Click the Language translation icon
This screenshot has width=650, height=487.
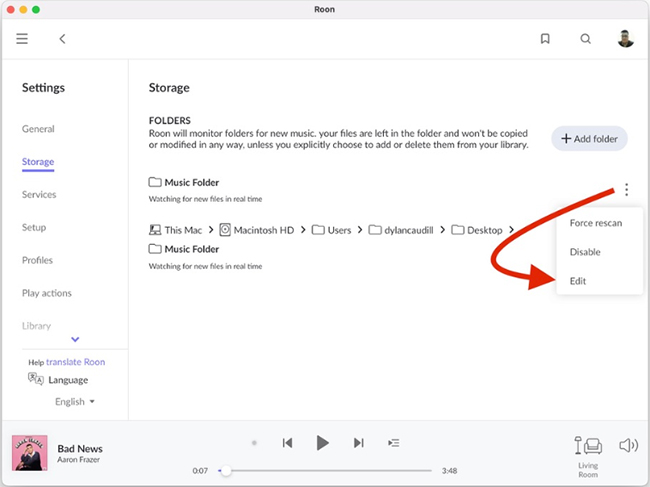pyautogui.click(x=36, y=379)
